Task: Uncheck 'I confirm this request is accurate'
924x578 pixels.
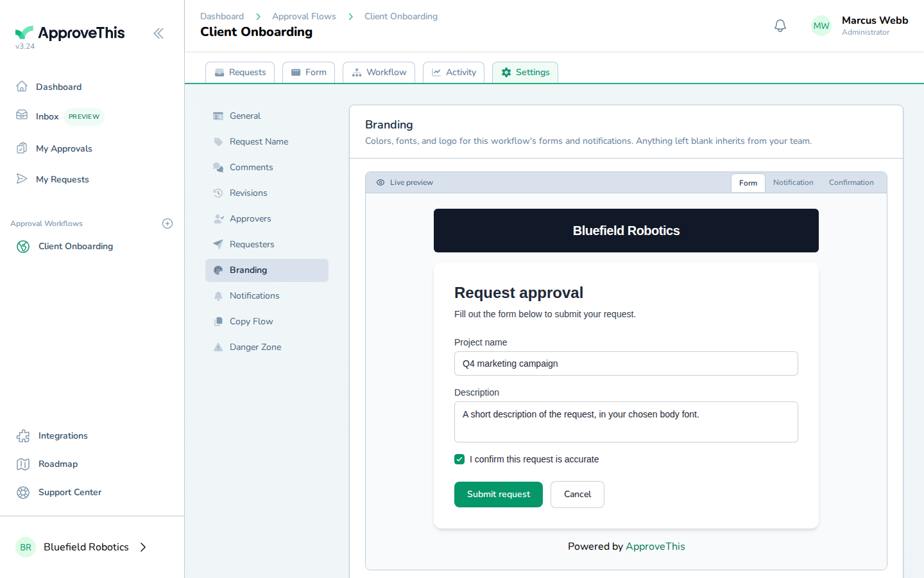Action: tap(459, 459)
